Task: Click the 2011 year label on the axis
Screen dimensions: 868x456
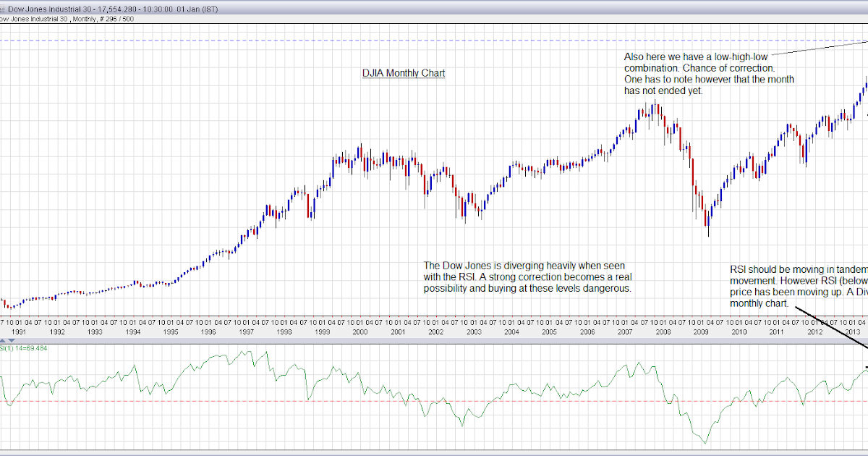Action: pos(776,332)
